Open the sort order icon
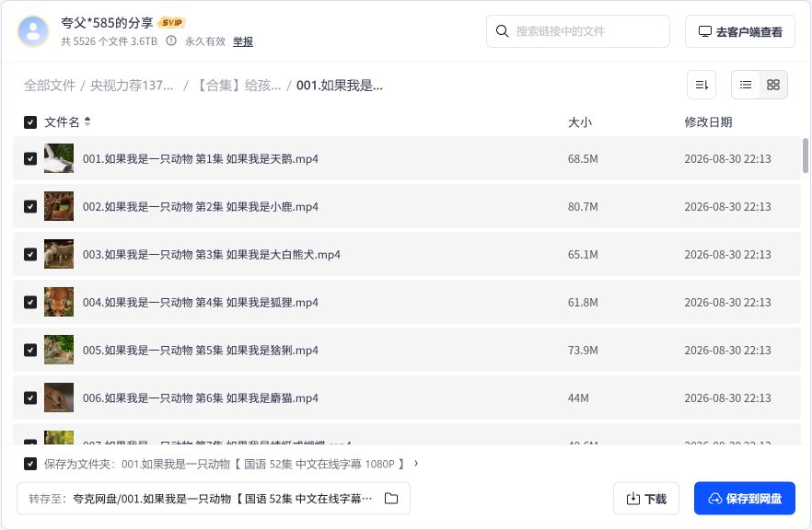 (702, 85)
